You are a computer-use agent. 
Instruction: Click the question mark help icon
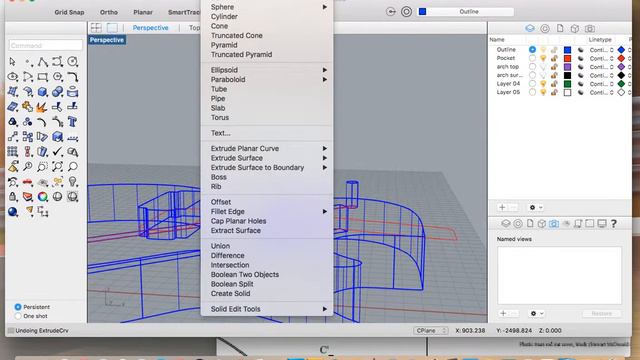click(613, 223)
